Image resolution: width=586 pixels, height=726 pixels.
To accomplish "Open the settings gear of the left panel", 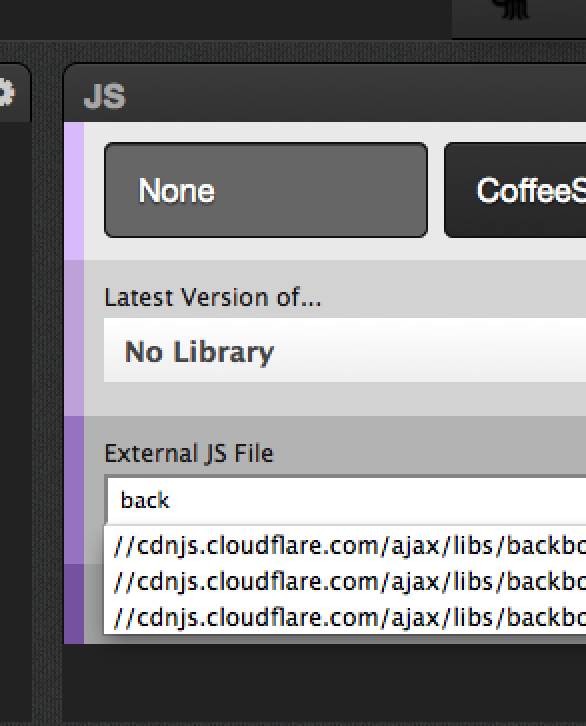I will (6, 93).
